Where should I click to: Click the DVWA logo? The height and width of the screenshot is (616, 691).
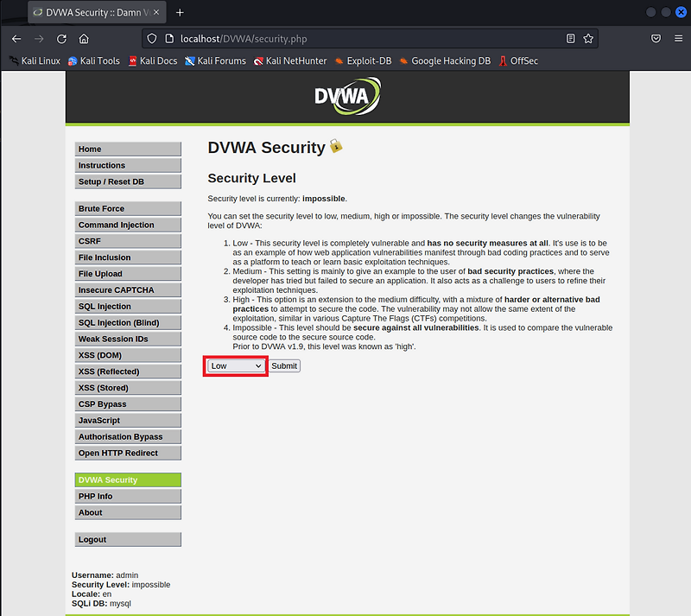(x=345, y=96)
